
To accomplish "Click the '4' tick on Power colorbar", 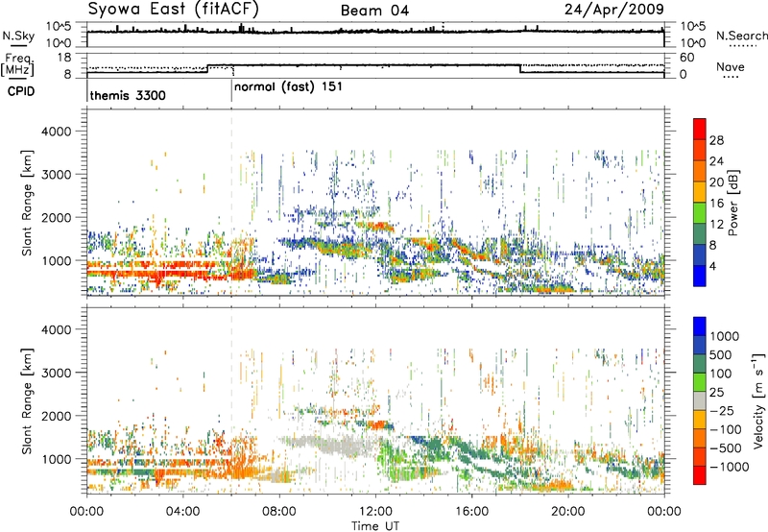I will point(712,267).
